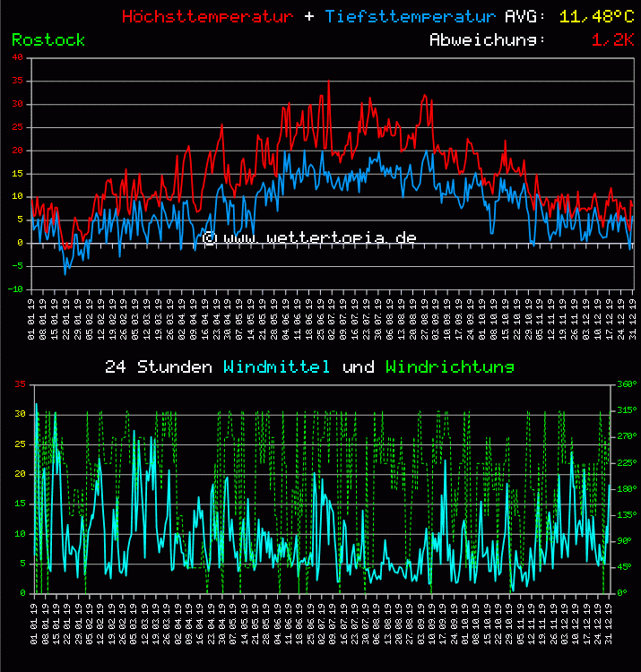Click the -5 label on temperature axis
This screenshot has height=672, width=641.
16,266
